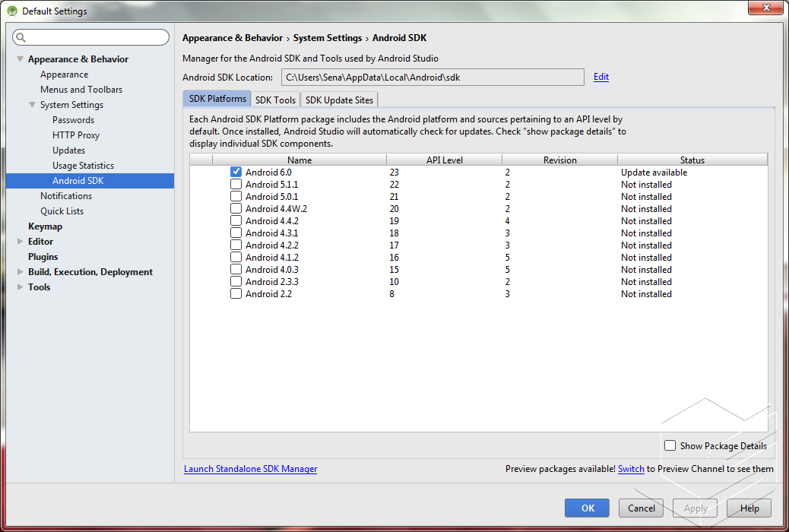Enable Show Package Details checkbox
This screenshot has width=789, height=532.
(670, 445)
